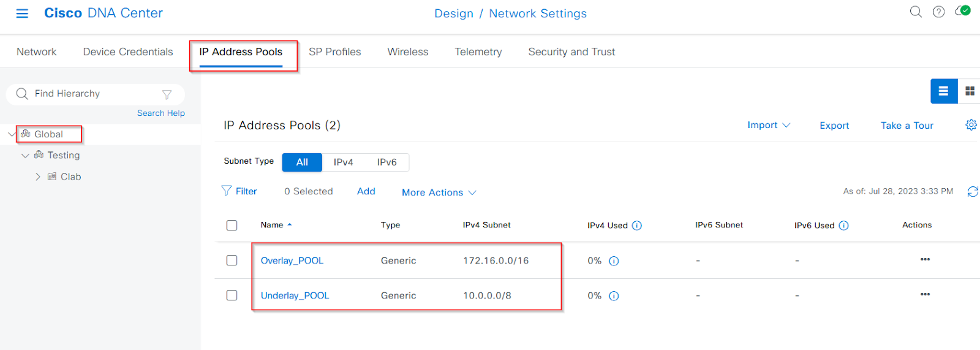Check the Overlay_POOL row checkbox
This screenshot has width=980, height=350.
232,261
